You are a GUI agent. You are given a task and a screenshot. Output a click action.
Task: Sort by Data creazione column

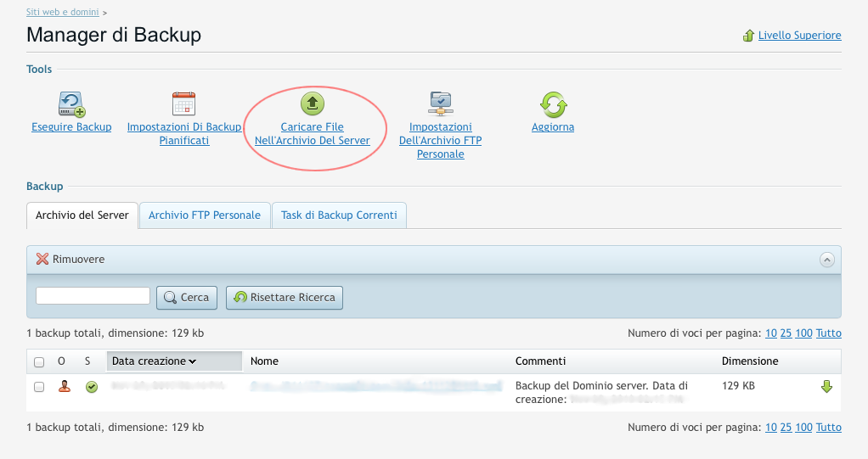click(x=154, y=361)
